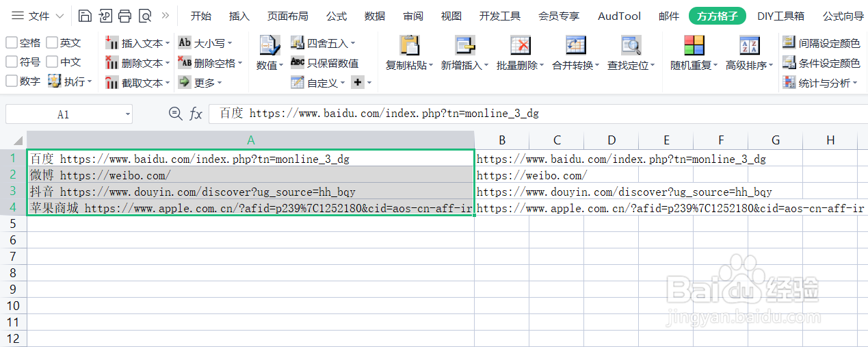Click cell with text 微博 https://weibo.com/
This screenshot has height=347, width=868.
pyautogui.click(x=250, y=175)
